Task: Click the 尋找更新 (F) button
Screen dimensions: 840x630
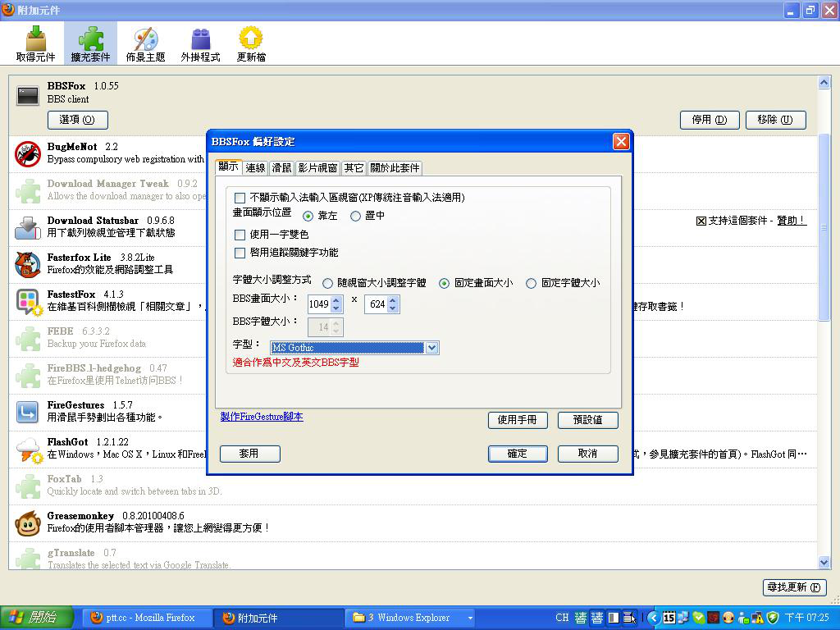Action: point(794,587)
